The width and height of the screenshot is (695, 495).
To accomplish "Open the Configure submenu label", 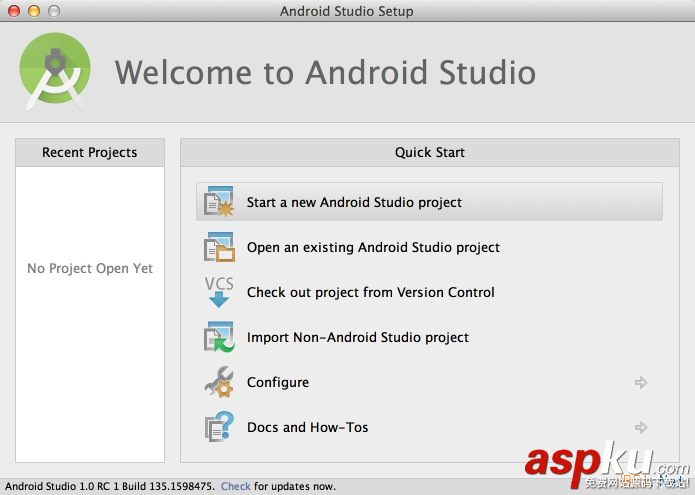I will coord(278,382).
